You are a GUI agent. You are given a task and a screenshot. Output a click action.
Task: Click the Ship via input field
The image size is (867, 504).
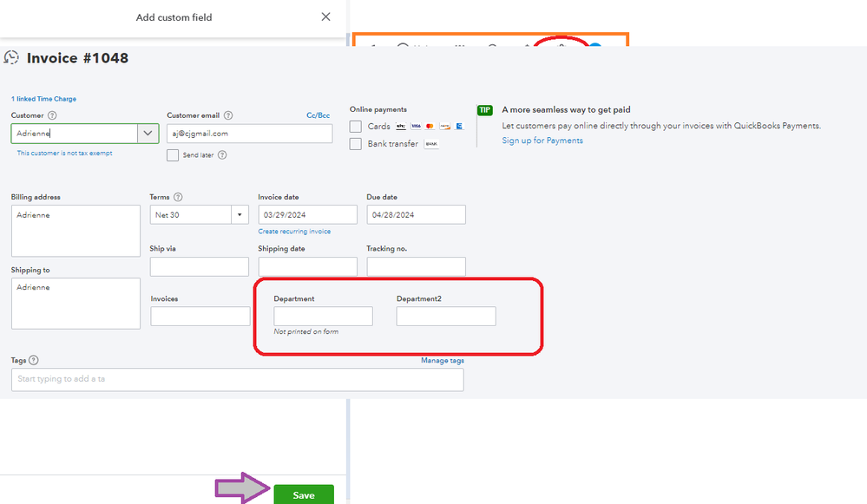tap(199, 266)
